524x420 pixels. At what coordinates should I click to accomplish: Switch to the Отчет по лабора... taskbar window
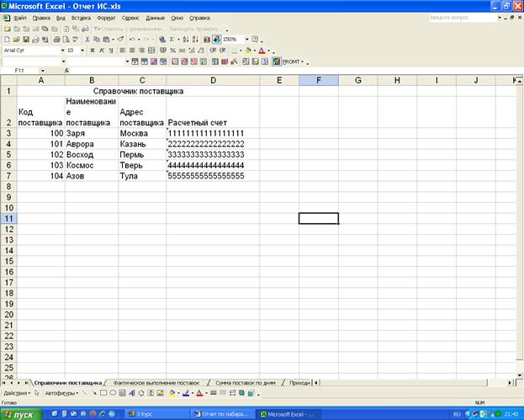point(221,414)
